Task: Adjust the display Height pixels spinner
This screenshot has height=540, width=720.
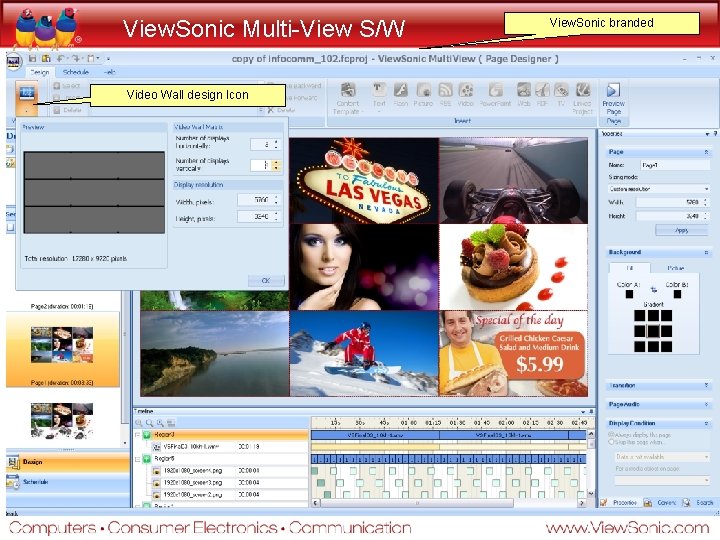Action: (276, 216)
